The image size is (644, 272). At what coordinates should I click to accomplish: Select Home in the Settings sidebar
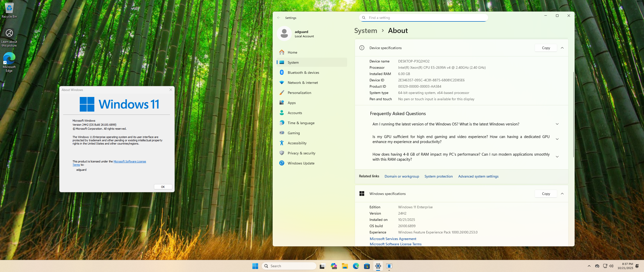coord(292,52)
